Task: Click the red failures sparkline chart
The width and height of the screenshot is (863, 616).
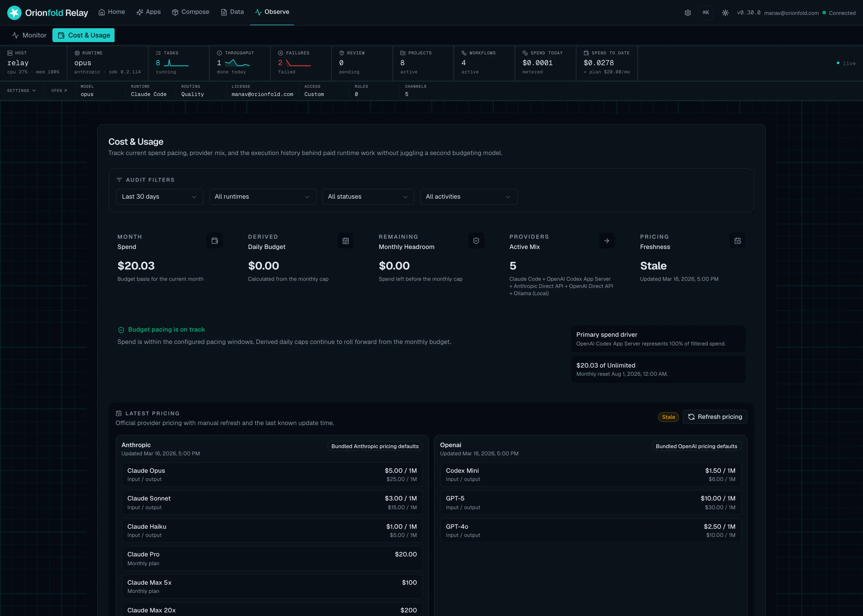Action: click(298, 63)
